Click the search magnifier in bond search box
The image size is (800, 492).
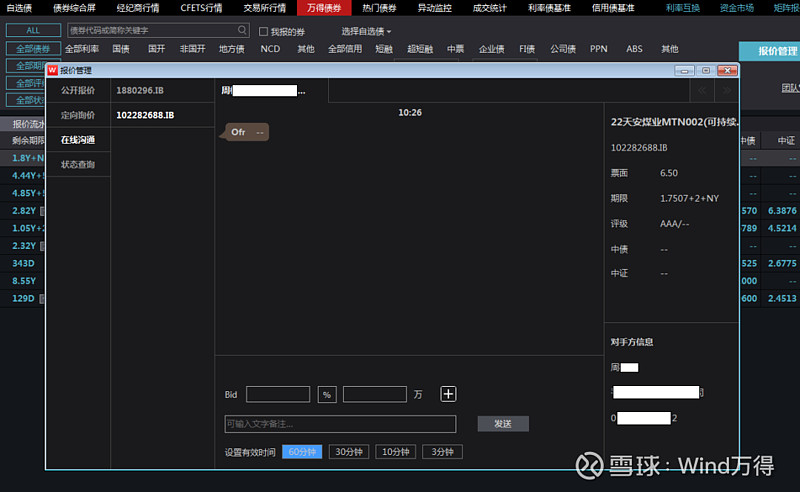point(242,31)
